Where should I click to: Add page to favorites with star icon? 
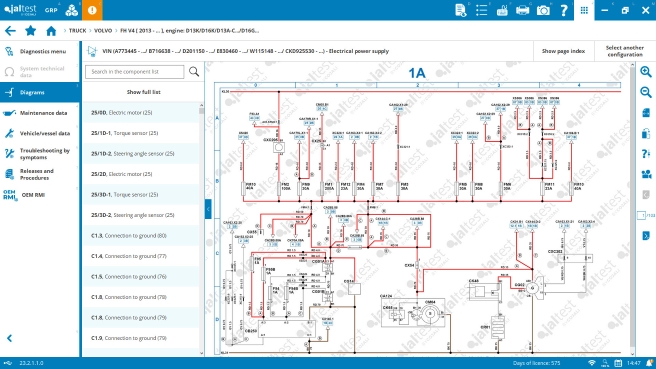point(30,31)
